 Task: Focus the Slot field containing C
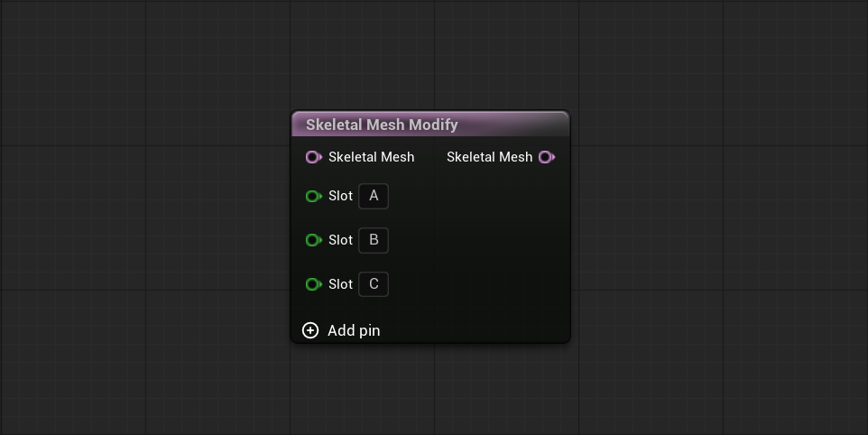[374, 284]
